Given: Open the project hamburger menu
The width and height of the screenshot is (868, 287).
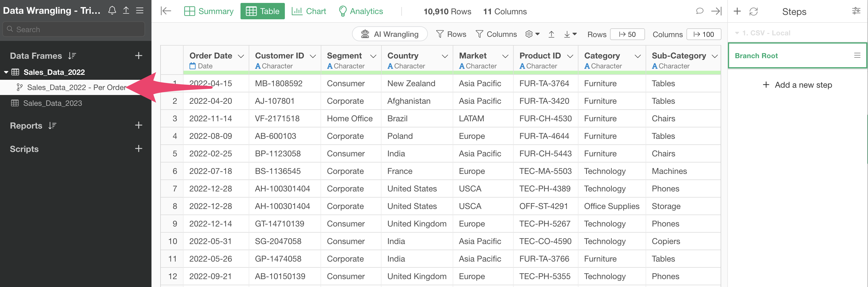Looking at the screenshot, I should click(140, 11).
